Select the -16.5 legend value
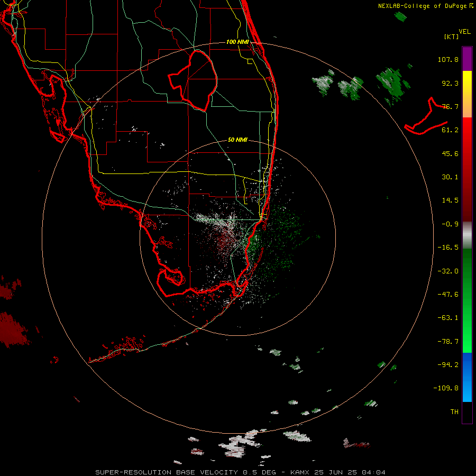This screenshot has width=476, height=476. coord(448,248)
